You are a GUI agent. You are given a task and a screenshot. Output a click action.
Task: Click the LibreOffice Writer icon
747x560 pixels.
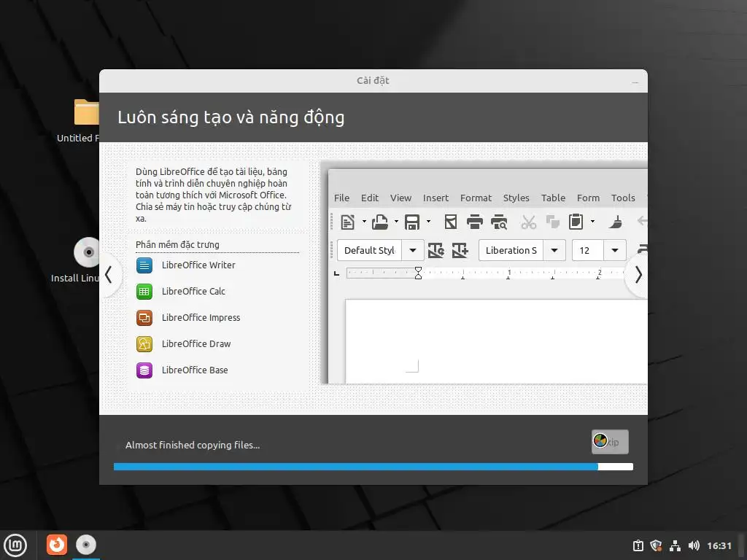(x=144, y=265)
